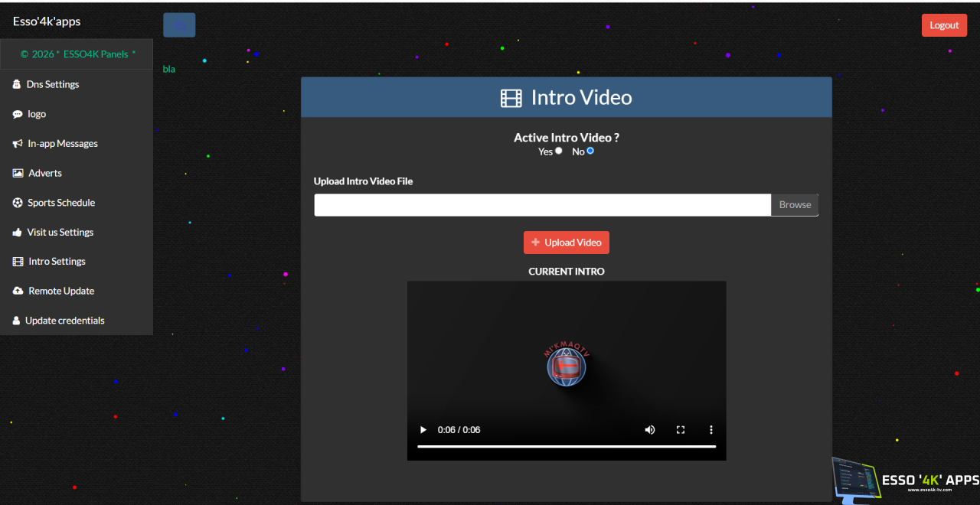Click the © 2026 ESSO4K Panels text
980x505 pixels.
coord(77,54)
